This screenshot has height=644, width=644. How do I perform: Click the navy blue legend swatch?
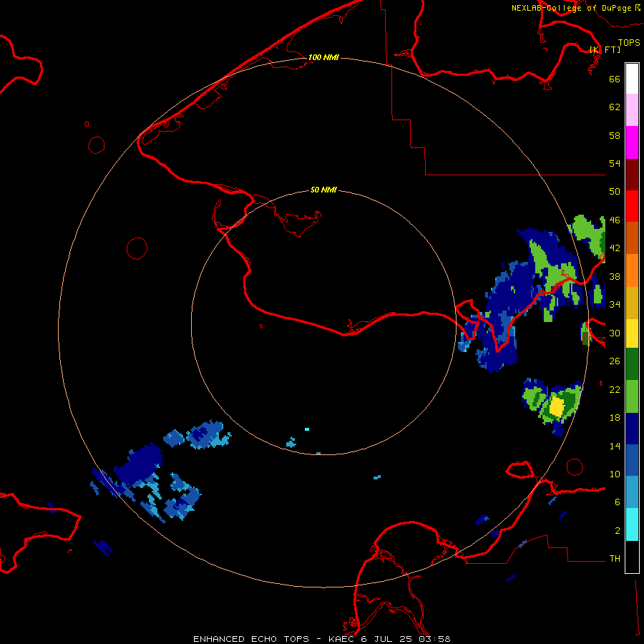(x=632, y=429)
